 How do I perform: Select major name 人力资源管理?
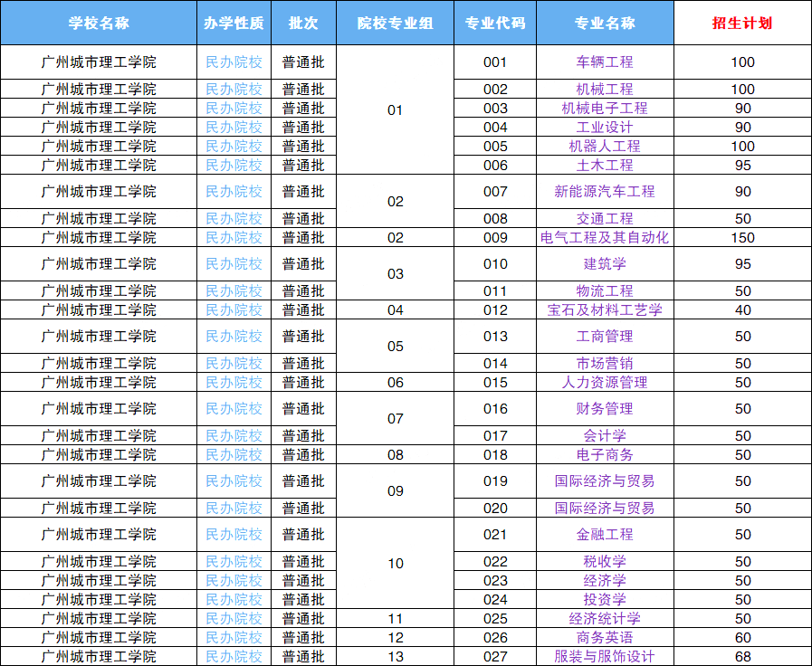605,383
